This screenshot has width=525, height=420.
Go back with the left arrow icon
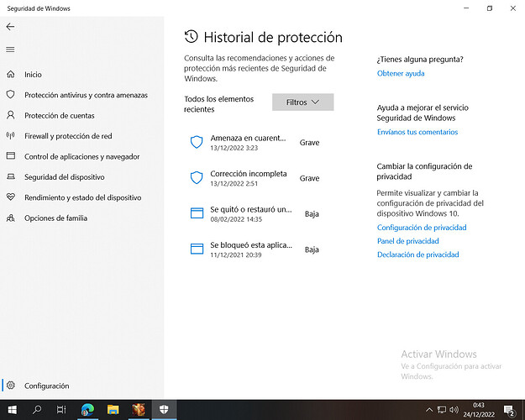click(10, 27)
